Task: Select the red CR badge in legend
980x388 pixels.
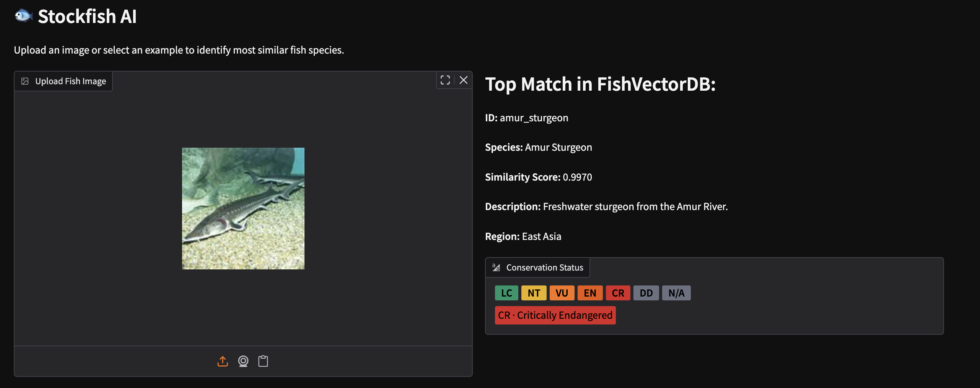Action: pyautogui.click(x=618, y=293)
